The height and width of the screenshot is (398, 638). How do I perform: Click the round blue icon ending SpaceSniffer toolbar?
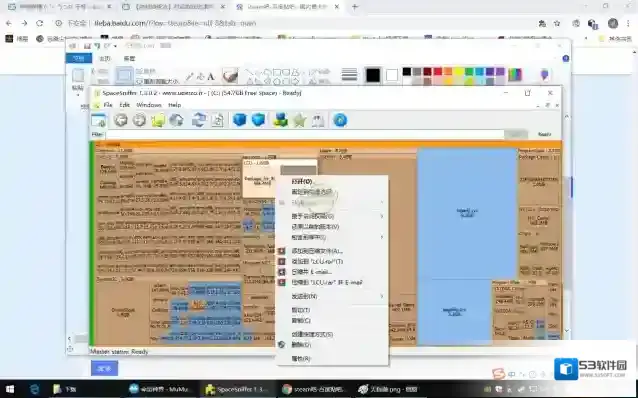point(340,120)
